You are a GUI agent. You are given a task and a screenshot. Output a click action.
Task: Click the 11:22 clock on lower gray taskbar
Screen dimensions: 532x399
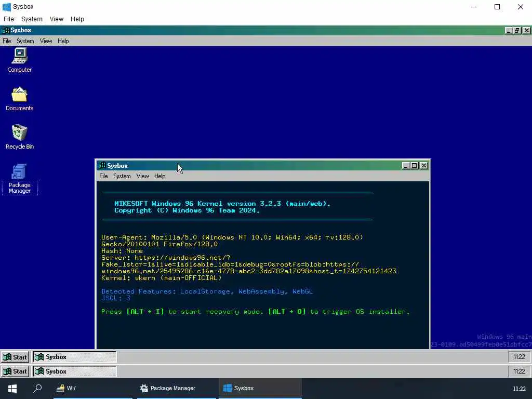(x=519, y=371)
